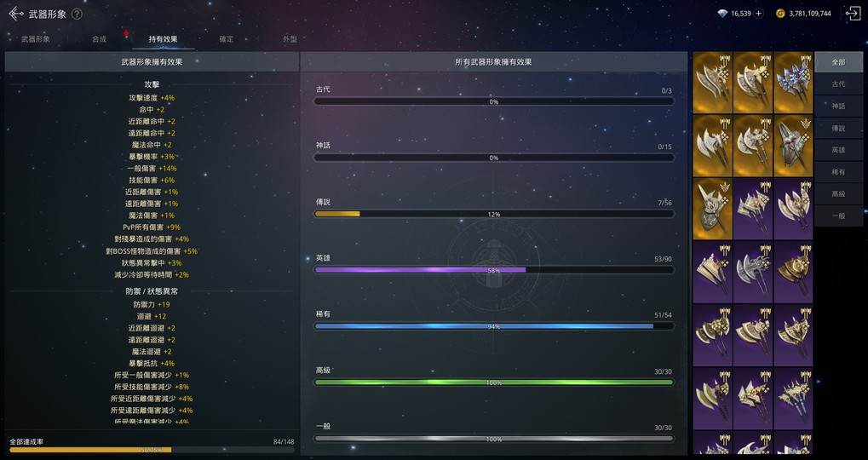Filter weapons by 稀有 grade
Screen dimensions: 868x460
coord(839,172)
